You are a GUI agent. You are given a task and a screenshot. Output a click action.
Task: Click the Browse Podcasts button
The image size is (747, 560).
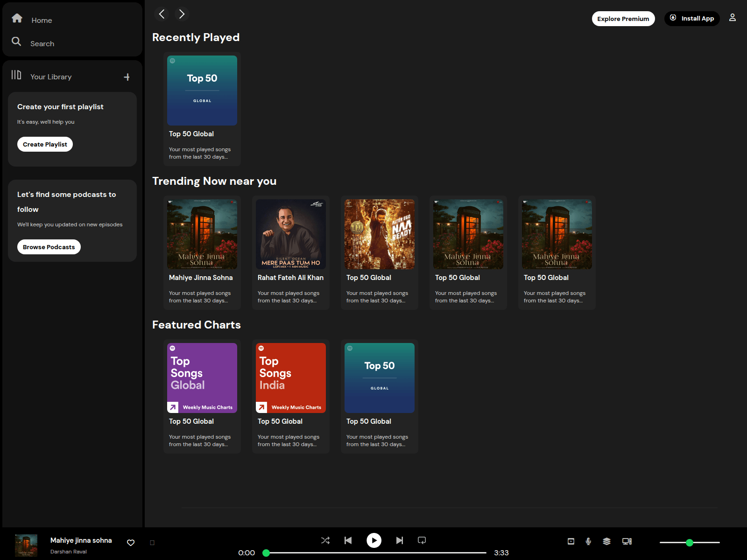coord(49,247)
